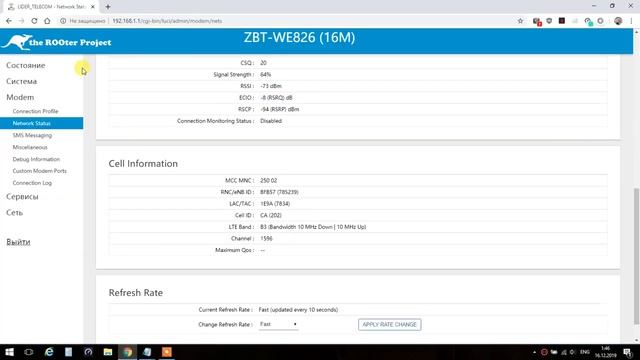The image size is (640, 360).
Task: Open the Connection Log page
Action: [32, 183]
